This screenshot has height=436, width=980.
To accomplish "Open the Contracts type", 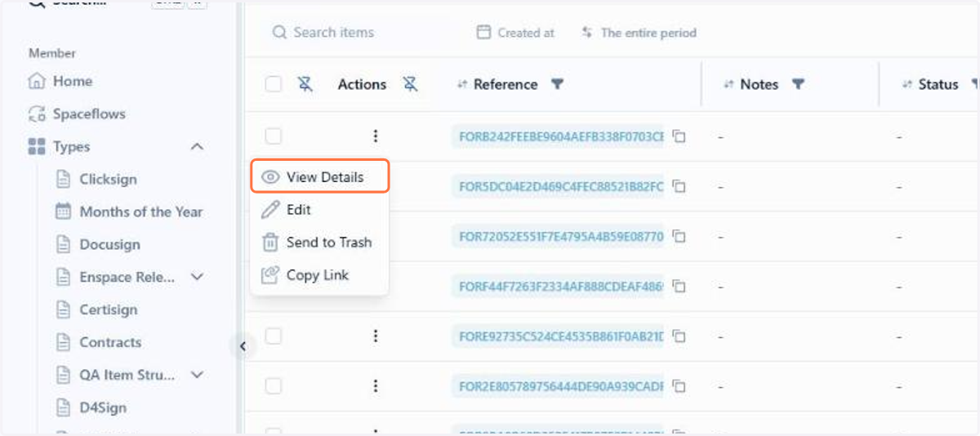I will click(x=110, y=343).
